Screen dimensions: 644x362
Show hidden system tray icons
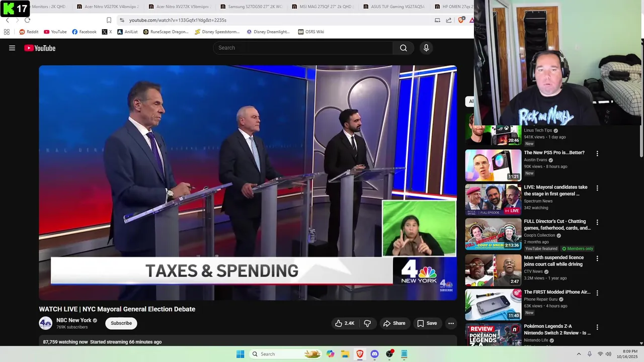click(x=579, y=354)
